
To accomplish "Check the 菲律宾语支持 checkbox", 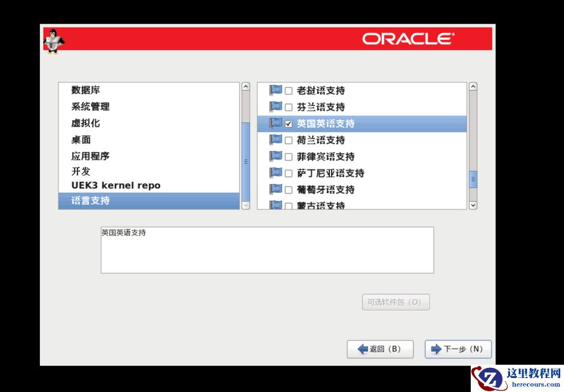I will (289, 157).
